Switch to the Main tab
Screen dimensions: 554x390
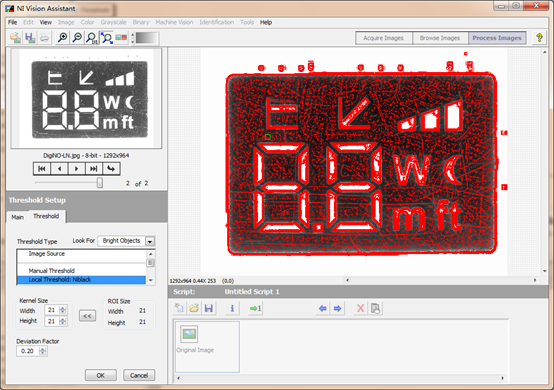17,217
